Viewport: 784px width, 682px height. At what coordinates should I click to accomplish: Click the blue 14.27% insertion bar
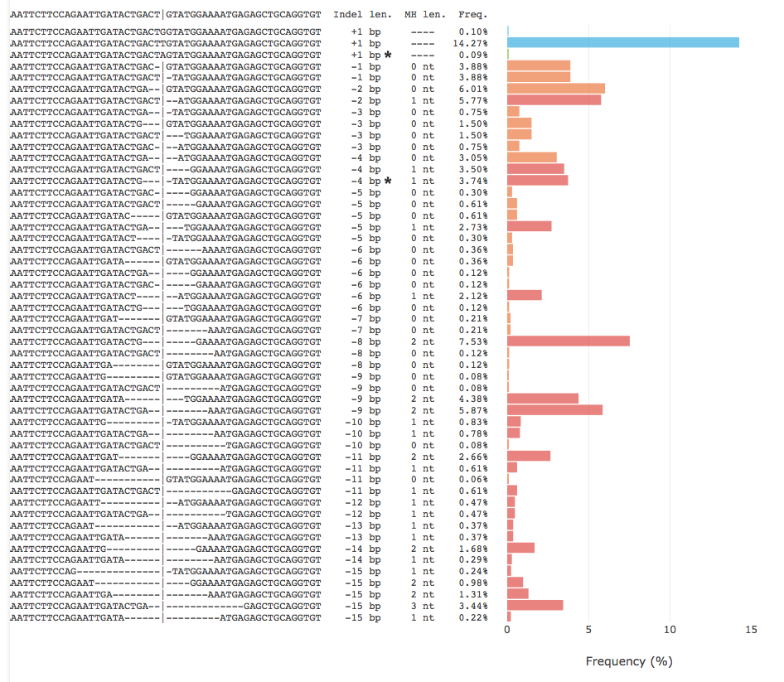[622, 42]
